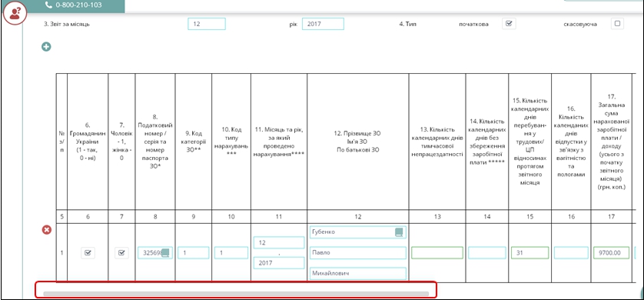Click the рік field showing 2017
Image resolution: width=644 pixels, height=300 pixels.
(x=323, y=24)
